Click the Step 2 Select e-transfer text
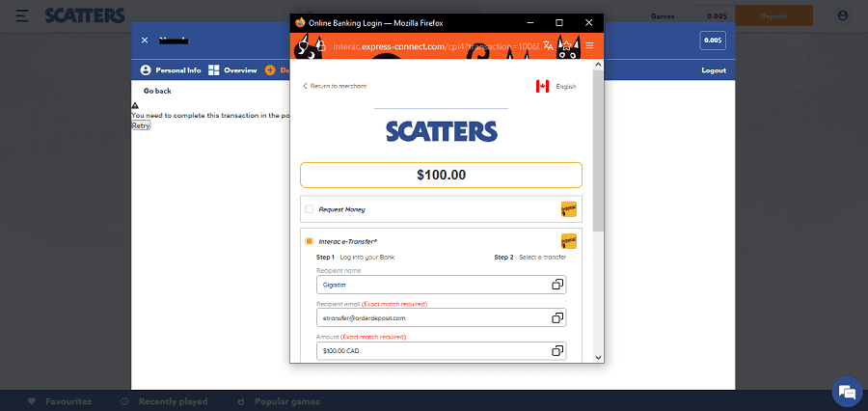868x411 pixels. tap(529, 257)
